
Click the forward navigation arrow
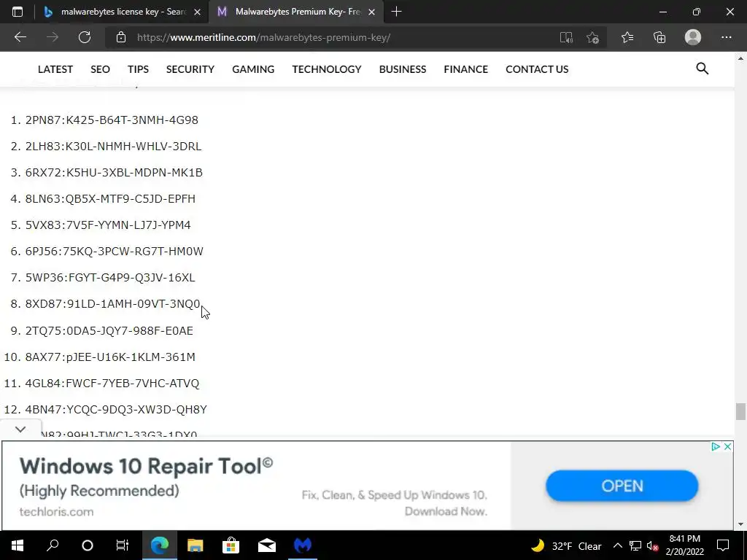point(53,37)
